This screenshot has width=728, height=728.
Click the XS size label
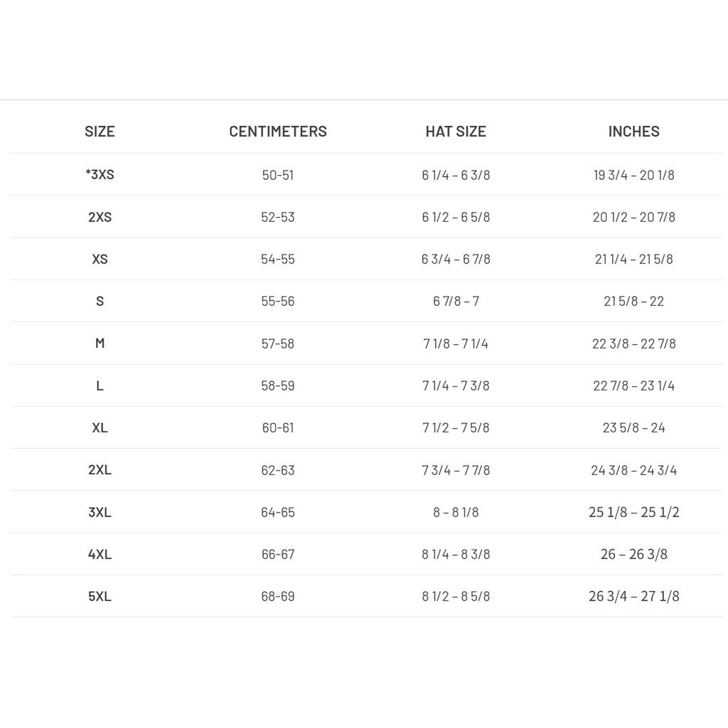100,259
